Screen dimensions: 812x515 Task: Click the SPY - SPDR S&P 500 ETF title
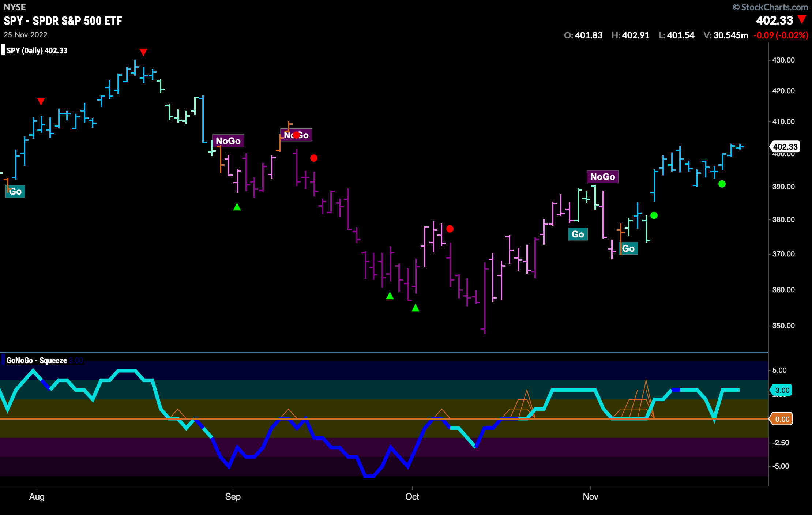[63, 21]
